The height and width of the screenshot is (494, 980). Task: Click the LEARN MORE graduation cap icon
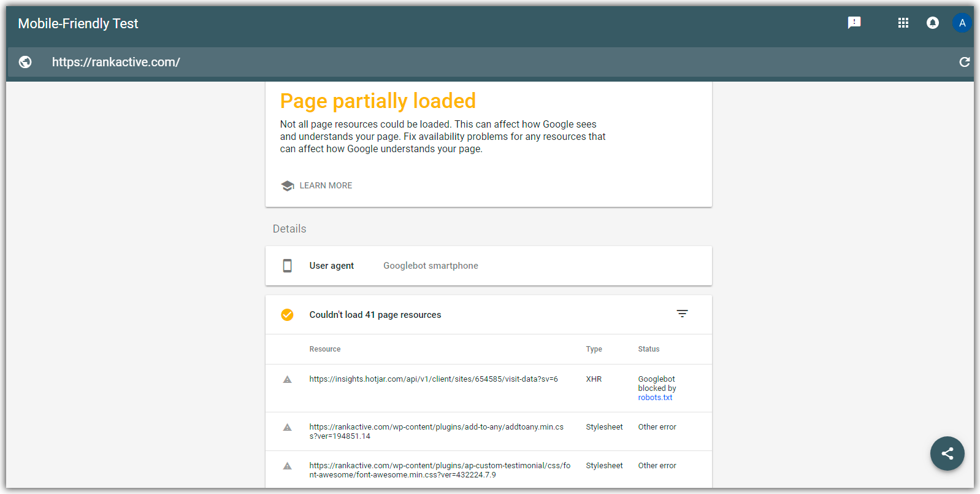click(x=288, y=185)
